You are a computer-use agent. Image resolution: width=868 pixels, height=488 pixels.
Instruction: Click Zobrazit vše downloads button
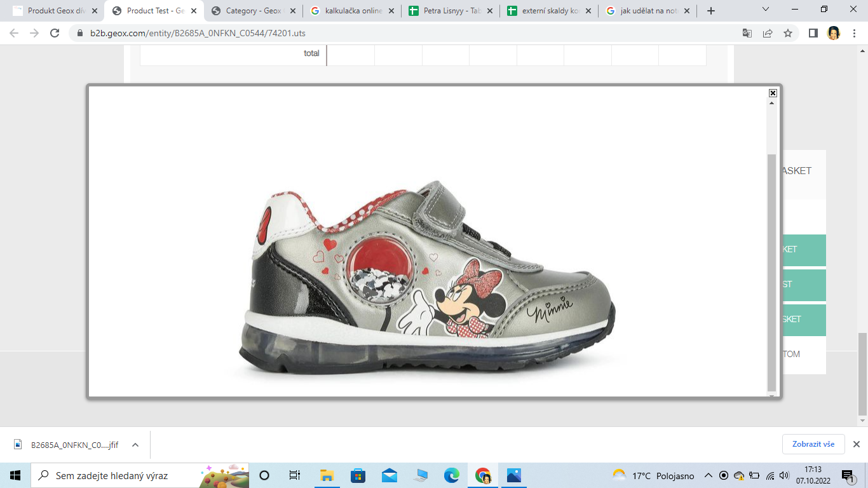(x=813, y=444)
